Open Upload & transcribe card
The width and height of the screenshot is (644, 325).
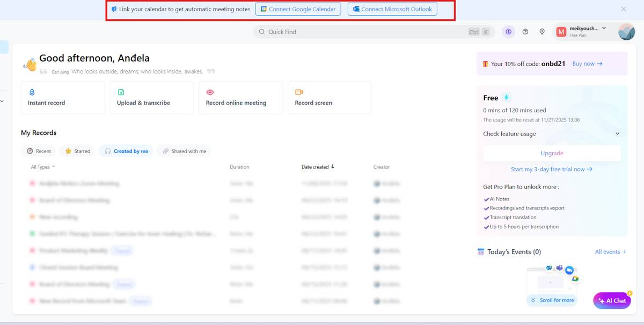click(151, 97)
